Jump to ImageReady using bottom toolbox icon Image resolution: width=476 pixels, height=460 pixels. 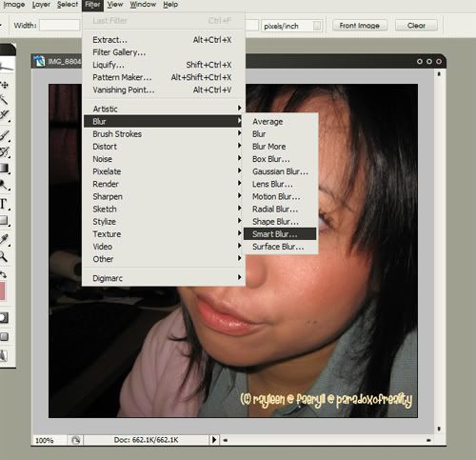point(4,356)
